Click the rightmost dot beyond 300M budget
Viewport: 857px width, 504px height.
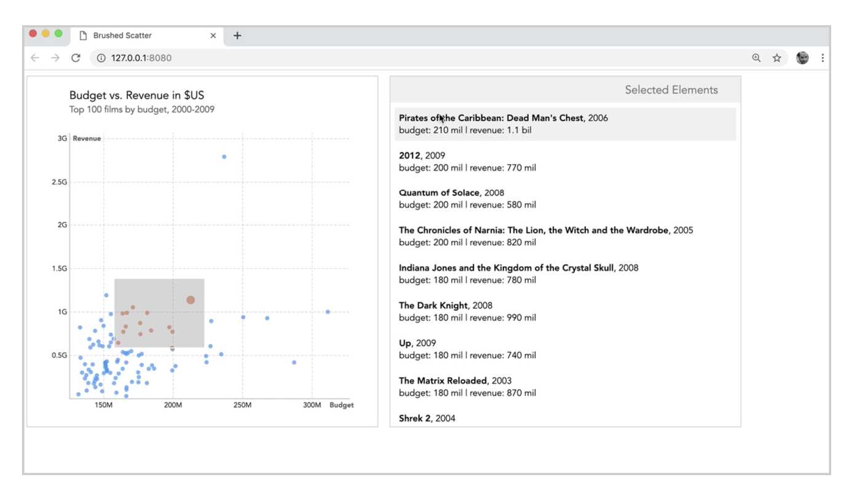point(328,312)
